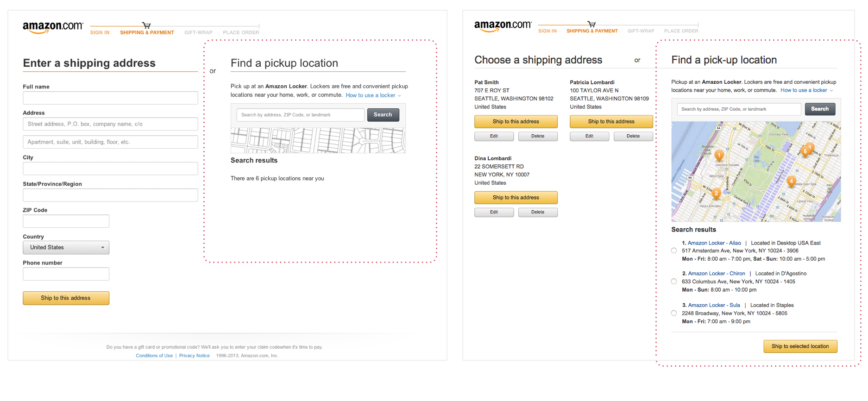
Task: Select map pin number 5 on the map
Action: (x=805, y=151)
